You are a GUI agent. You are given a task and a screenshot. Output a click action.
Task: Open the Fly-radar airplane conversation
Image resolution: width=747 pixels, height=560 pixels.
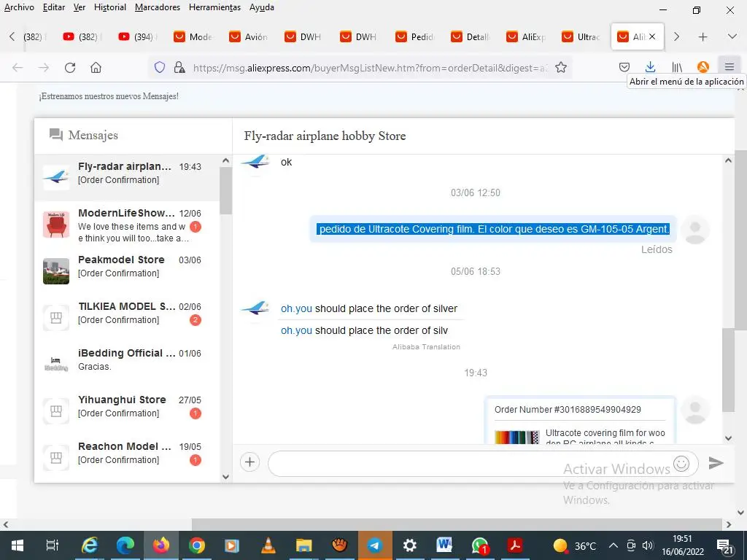pos(127,176)
